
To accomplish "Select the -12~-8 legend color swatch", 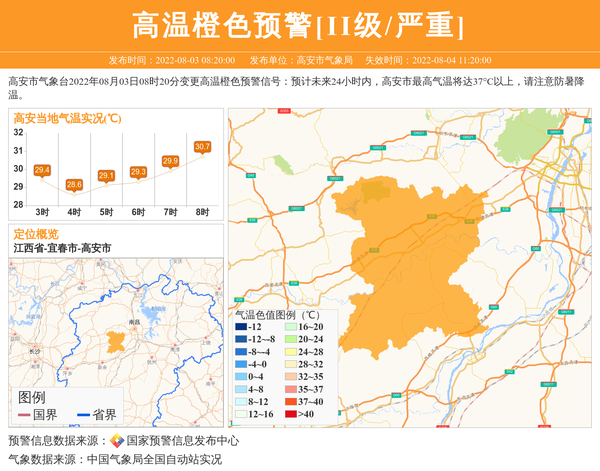I will point(241,339).
